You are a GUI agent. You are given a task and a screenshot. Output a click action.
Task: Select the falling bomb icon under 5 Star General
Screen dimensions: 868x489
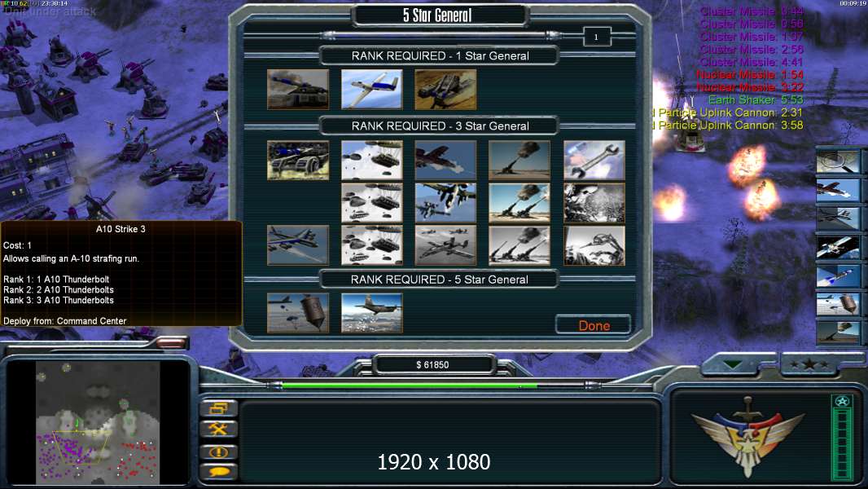298,313
